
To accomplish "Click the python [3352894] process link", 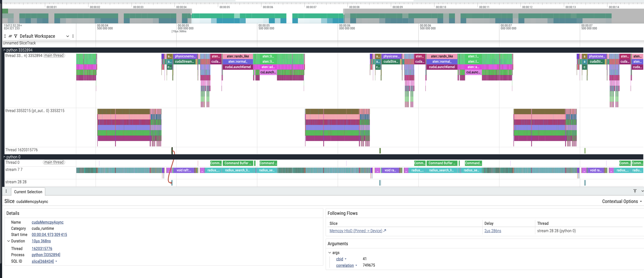I will click(x=46, y=255).
